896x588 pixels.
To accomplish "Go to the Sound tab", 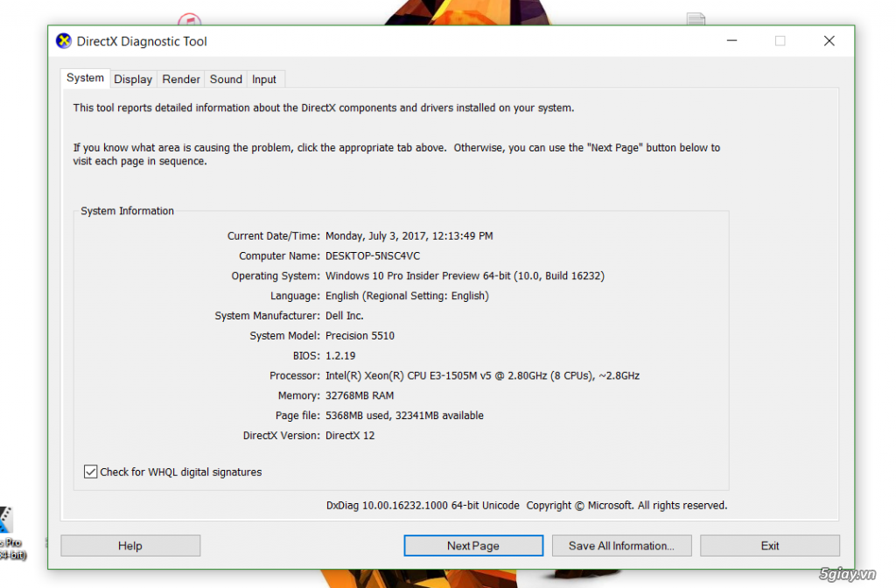I will pyautogui.click(x=226, y=79).
